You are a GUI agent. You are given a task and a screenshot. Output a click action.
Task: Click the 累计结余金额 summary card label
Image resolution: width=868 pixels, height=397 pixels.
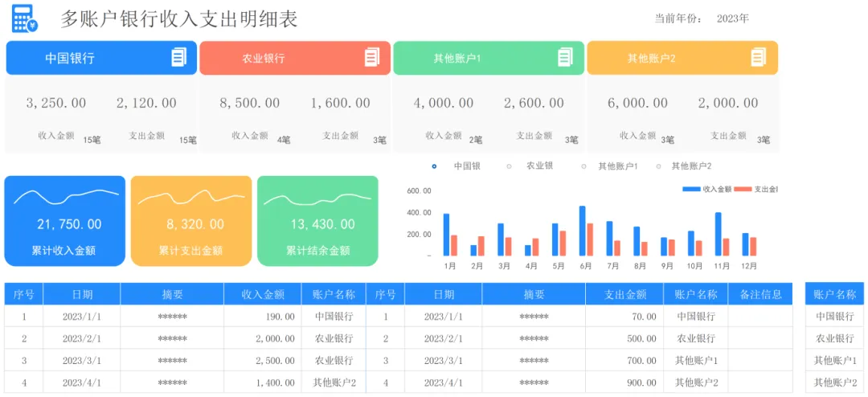[317, 251]
